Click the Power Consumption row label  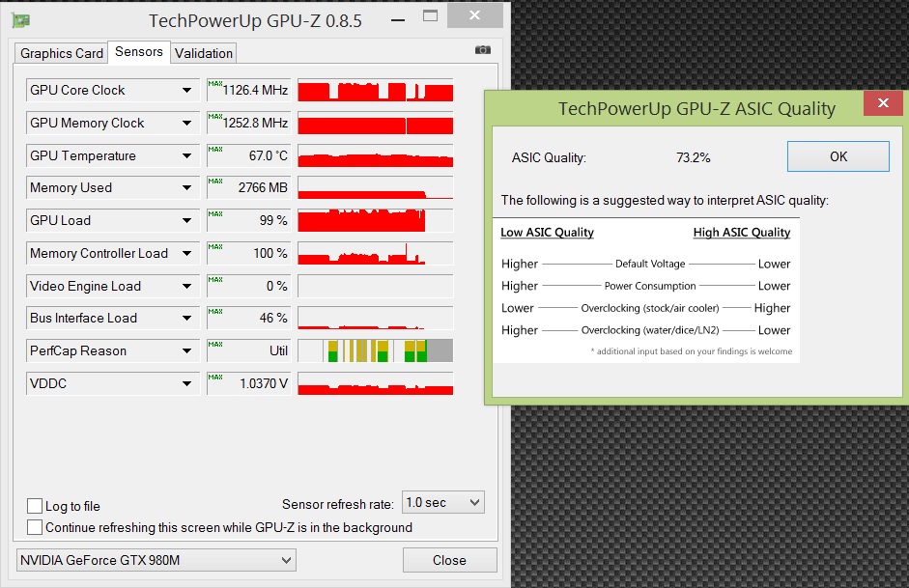click(x=650, y=286)
